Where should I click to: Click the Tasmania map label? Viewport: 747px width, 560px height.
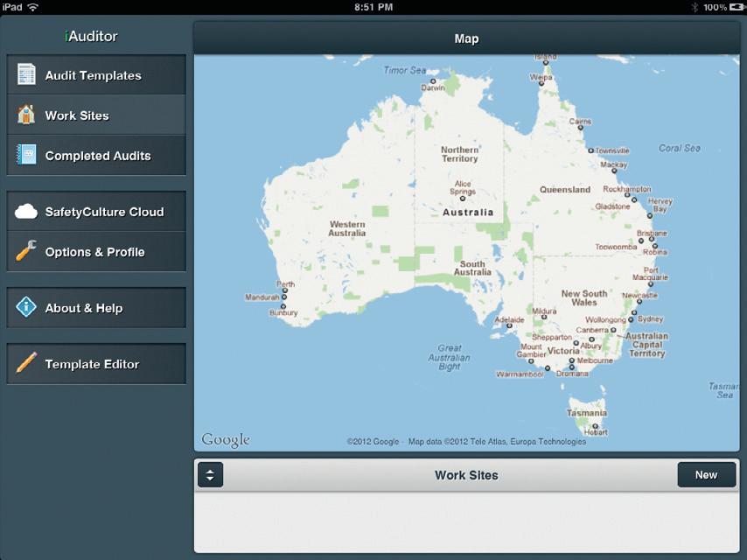587,413
